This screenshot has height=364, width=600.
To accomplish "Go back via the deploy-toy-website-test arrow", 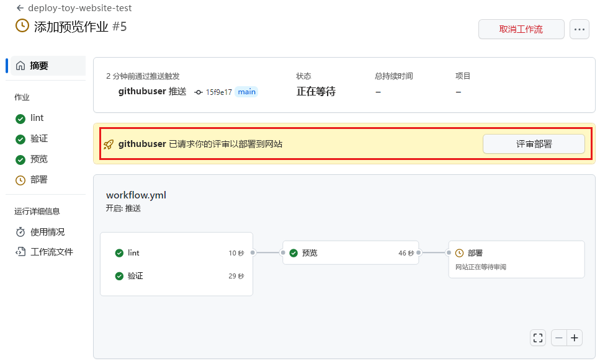I will pos(20,8).
